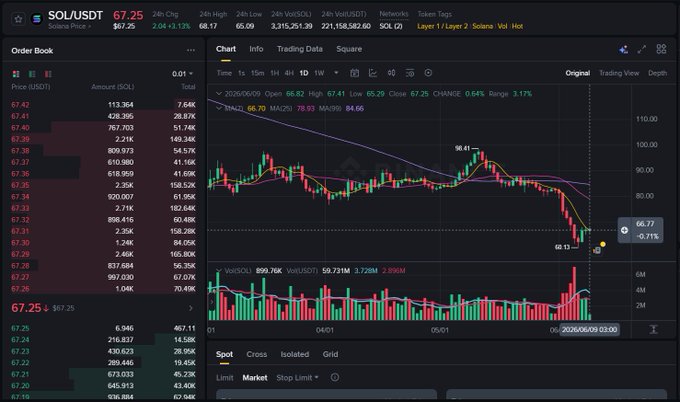Show buy-orders-only order book view
This screenshot has width=680, height=402.
click(32, 74)
